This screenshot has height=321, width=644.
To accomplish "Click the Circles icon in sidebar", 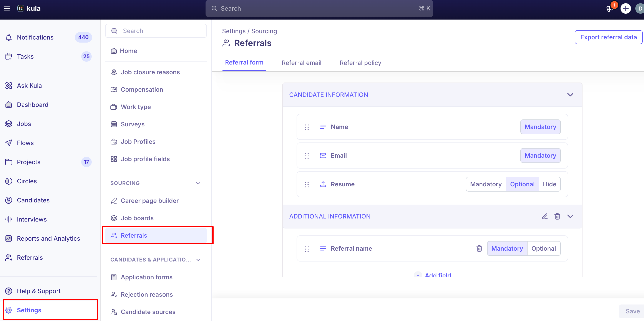I will pyautogui.click(x=9, y=181).
